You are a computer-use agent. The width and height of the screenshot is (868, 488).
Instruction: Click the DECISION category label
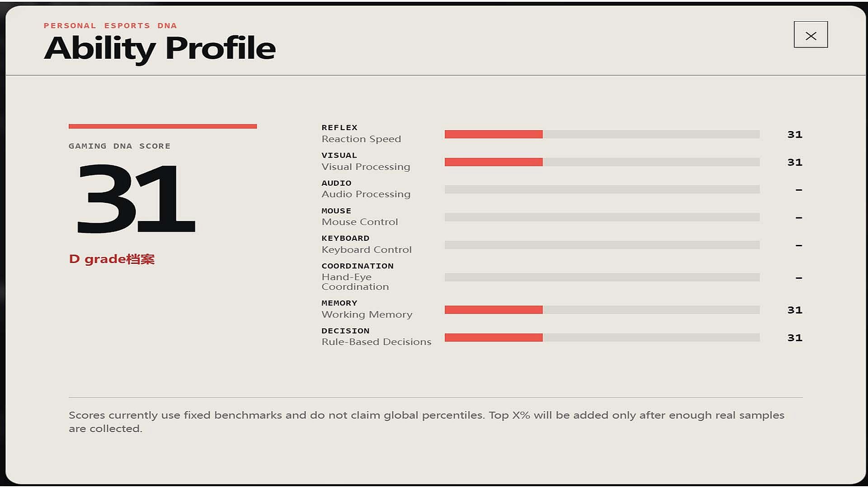click(345, 331)
